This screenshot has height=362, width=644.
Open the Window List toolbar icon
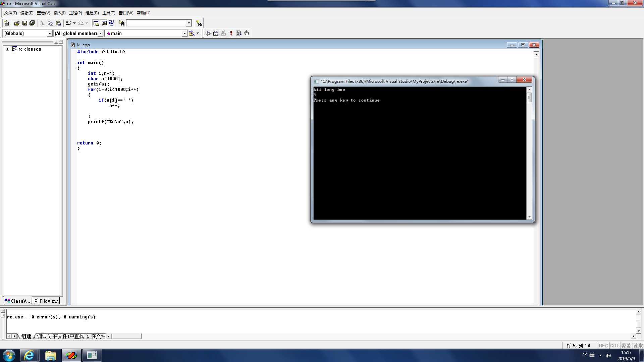click(x=111, y=23)
